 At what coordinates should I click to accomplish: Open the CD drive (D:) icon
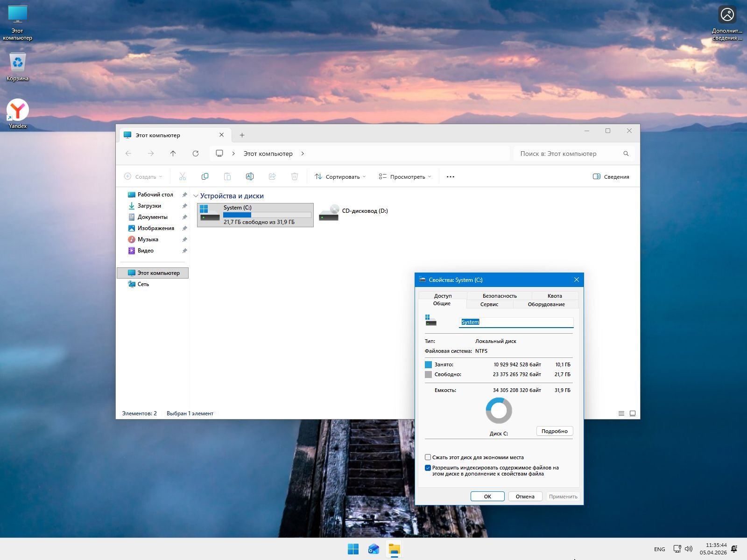[x=329, y=213]
